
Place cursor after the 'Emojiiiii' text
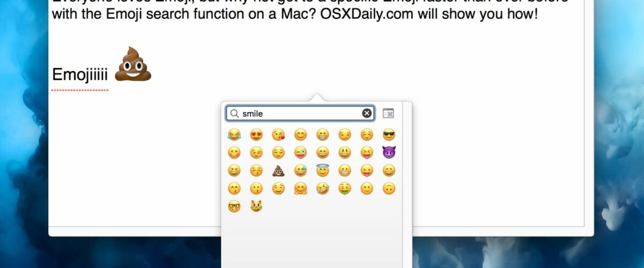click(x=108, y=75)
